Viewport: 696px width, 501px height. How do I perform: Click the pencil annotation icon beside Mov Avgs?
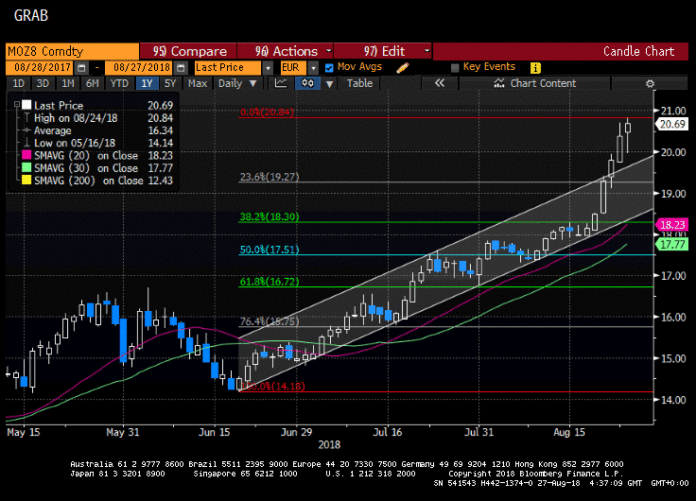coord(403,67)
